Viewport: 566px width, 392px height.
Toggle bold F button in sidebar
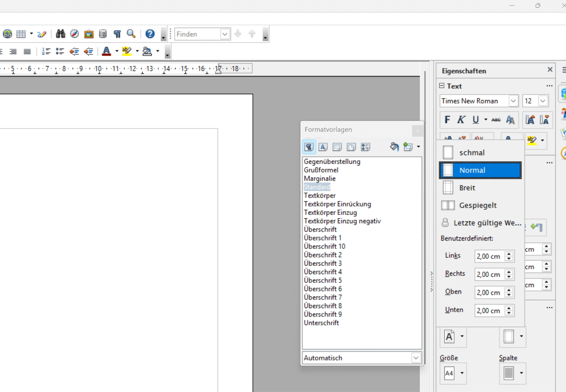(447, 120)
